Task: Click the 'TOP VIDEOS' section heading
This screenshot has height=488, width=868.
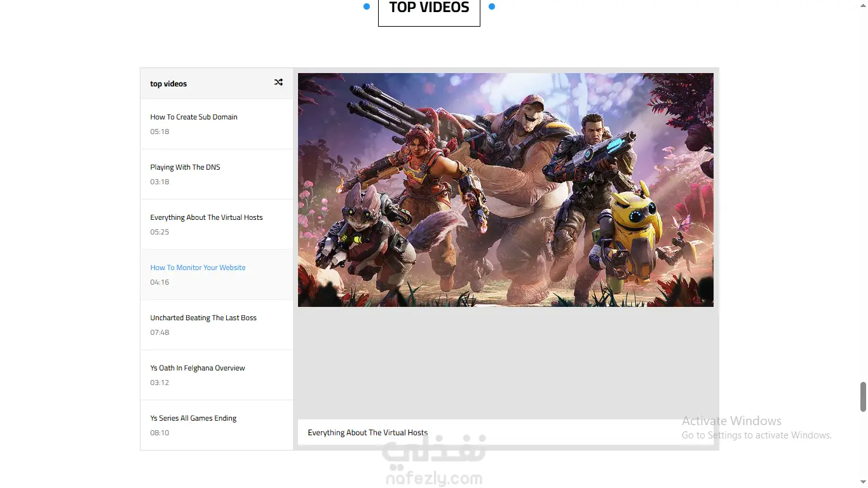Action: (x=429, y=8)
